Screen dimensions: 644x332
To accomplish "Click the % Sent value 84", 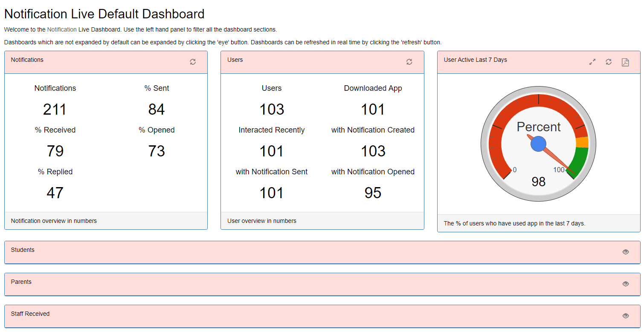I will [x=157, y=110].
